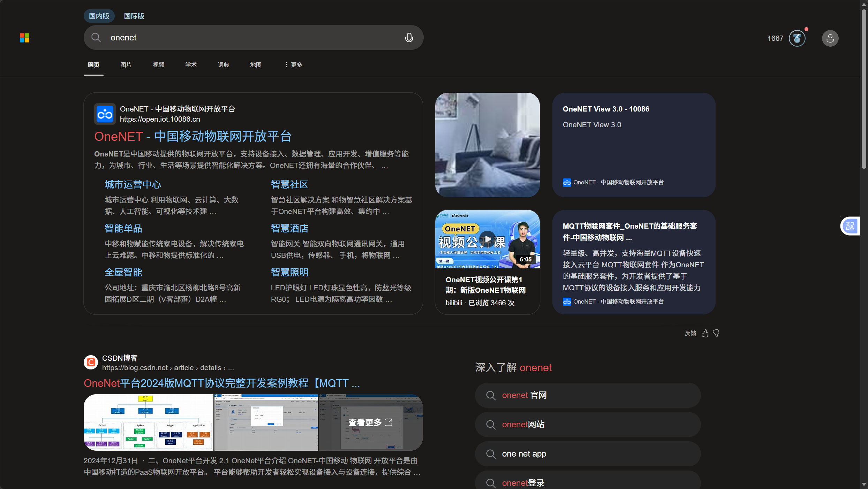Click the CSDN博客 site name
The image size is (868, 489).
coord(120,358)
